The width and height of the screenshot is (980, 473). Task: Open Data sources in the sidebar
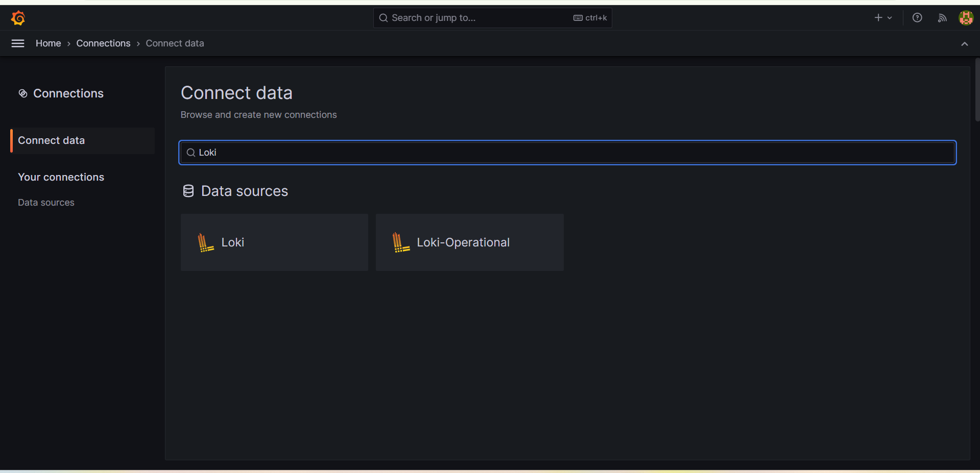pyautogui.click(x=46, y=203)
